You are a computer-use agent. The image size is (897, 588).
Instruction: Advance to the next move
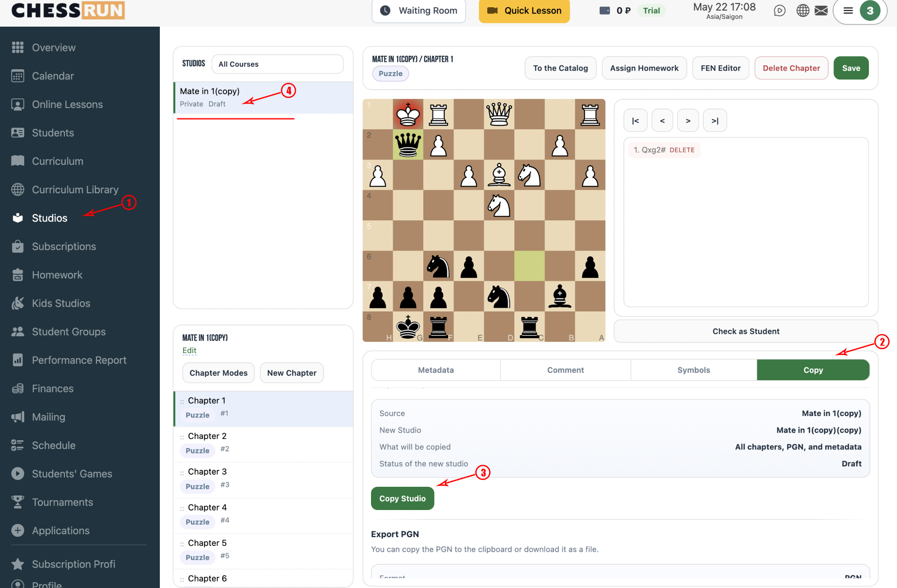[688, 121]
